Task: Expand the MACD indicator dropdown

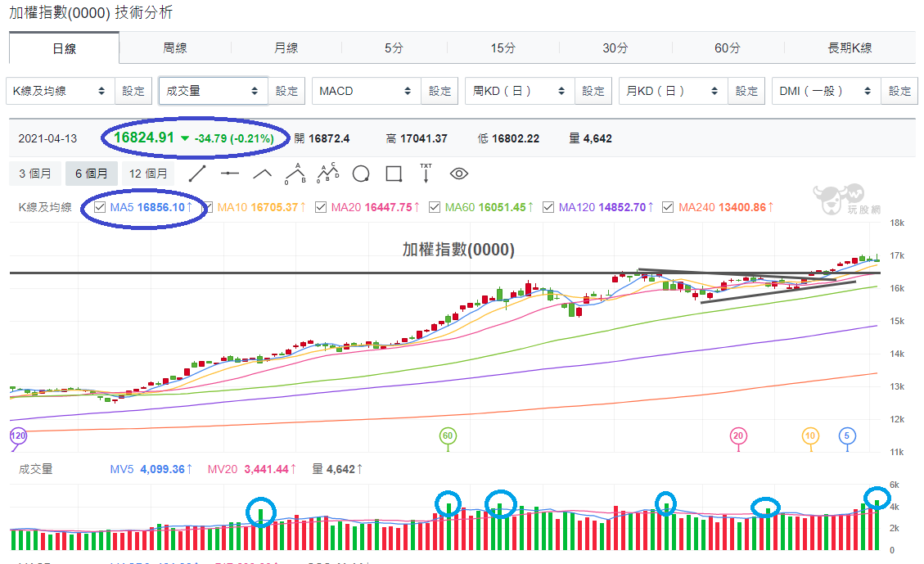Action: tap(367, 91)
